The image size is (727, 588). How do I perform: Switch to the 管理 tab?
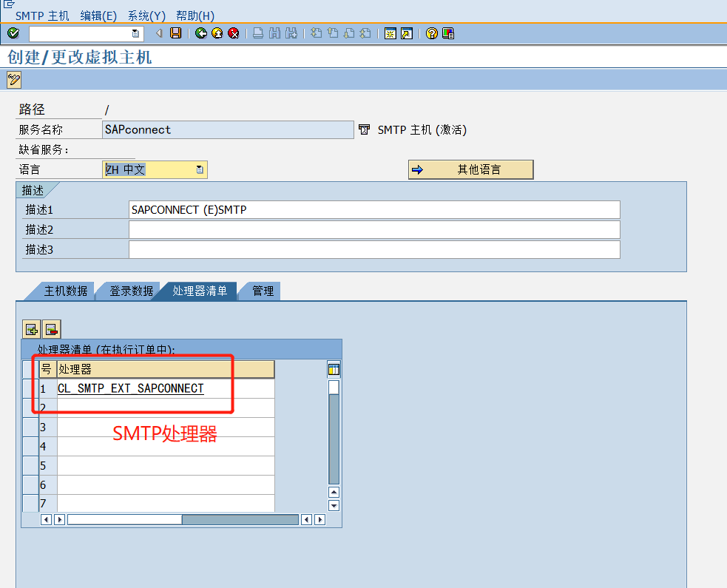263,291
